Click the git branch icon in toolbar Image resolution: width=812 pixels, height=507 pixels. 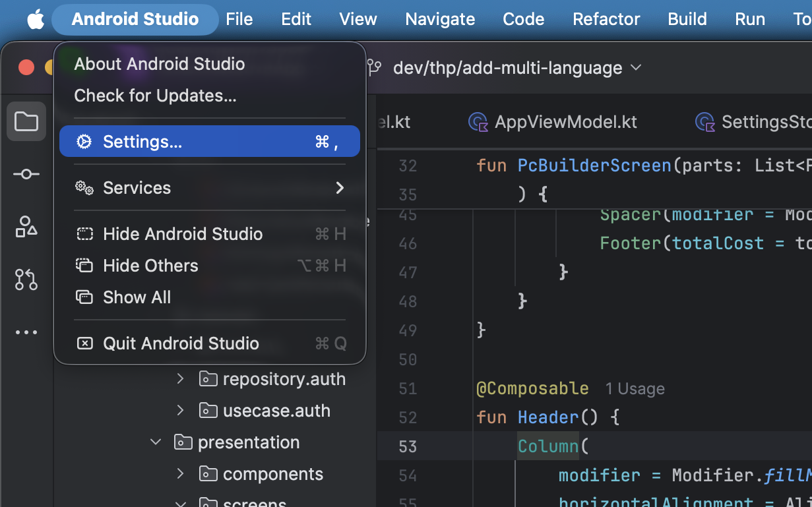[x=375, y=68]
